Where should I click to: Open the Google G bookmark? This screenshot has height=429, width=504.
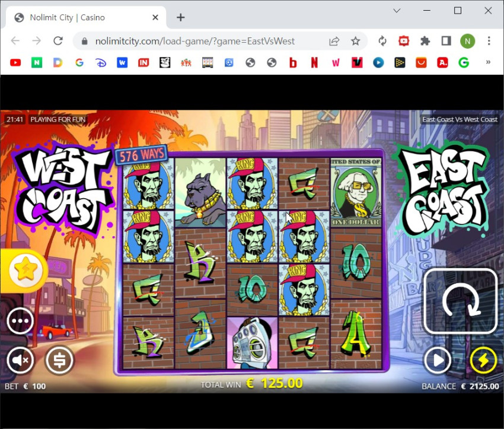click(x=79, y=62)
